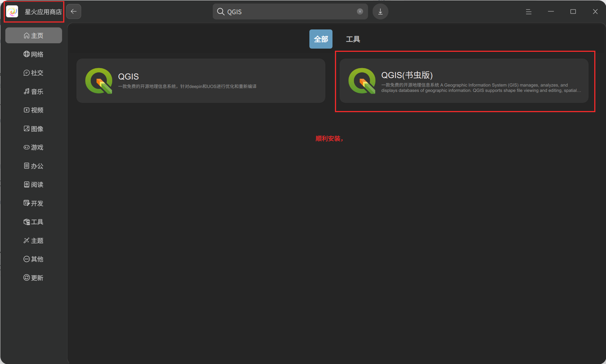Open the 游戏 category
This screenshot has width=606, height=364.
(x=34, y=147)
